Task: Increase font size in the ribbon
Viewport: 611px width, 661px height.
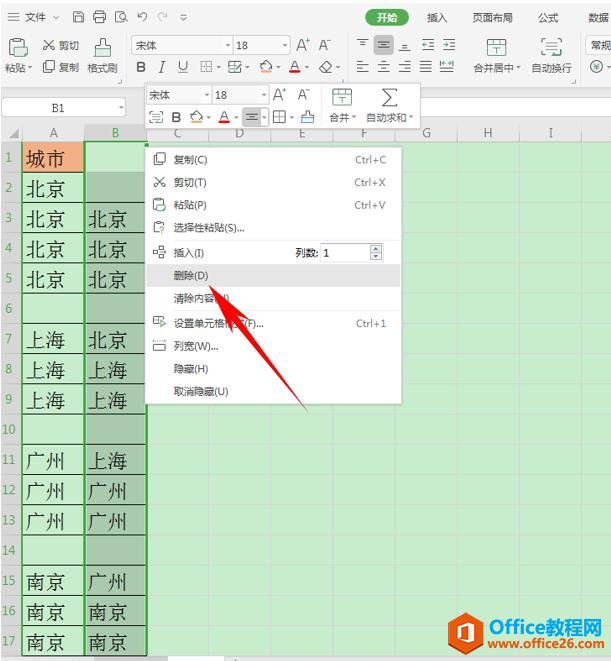Action: (303, 45)
